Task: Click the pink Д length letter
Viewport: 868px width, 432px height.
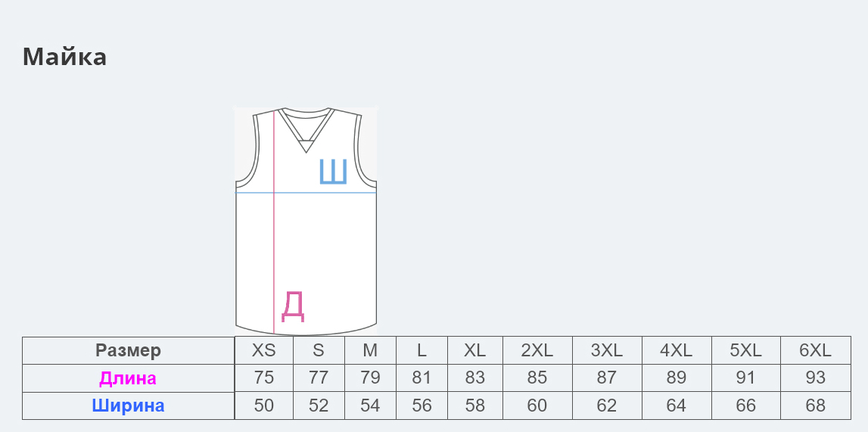Action: [x=293, y=306]
